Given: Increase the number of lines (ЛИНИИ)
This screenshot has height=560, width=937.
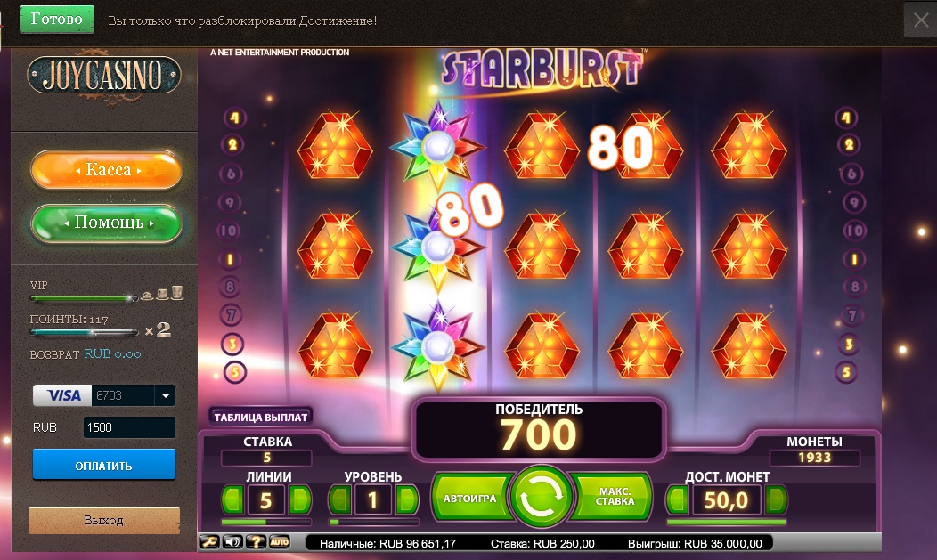Looking at the screenshot, I should (300, 499).
